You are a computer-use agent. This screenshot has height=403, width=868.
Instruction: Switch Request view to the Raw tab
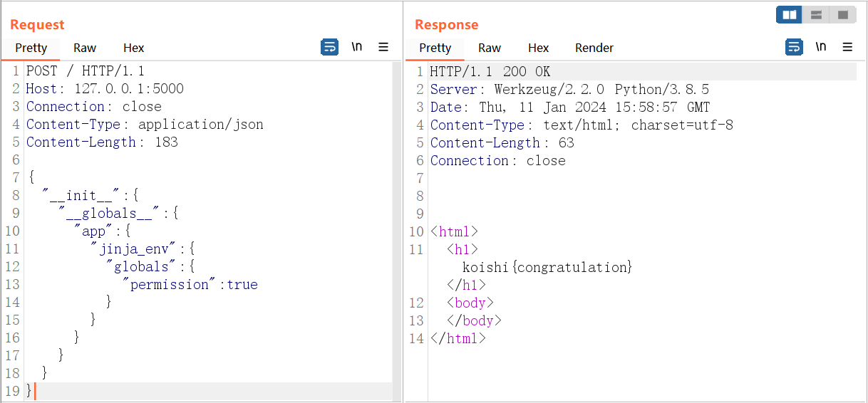(x=85, y=48)
